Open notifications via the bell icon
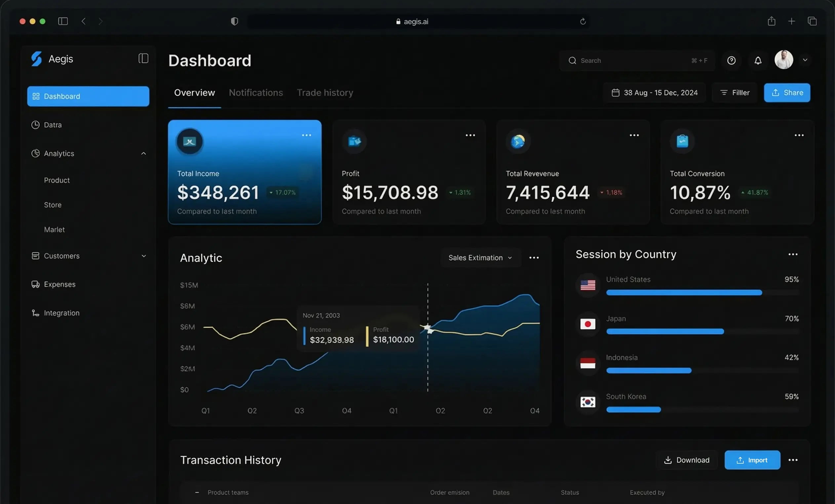Viewport: 835px width, 504px height. click(x=758, y=60)
